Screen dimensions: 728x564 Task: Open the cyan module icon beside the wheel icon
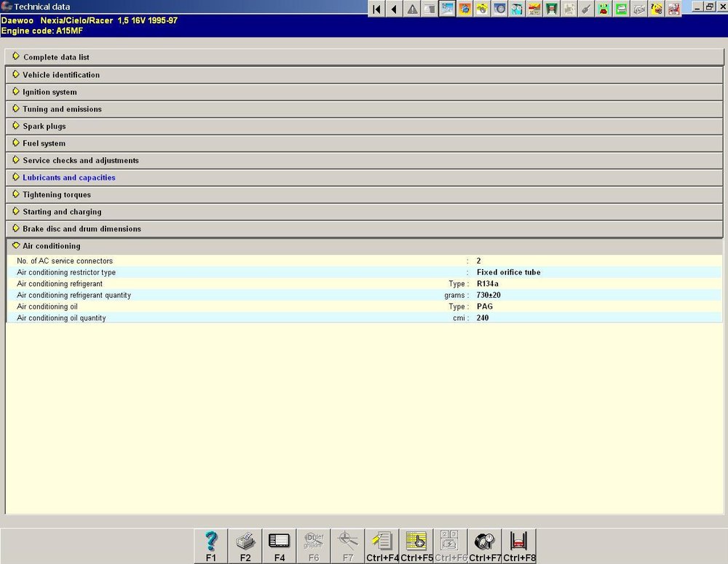(517, 9)
